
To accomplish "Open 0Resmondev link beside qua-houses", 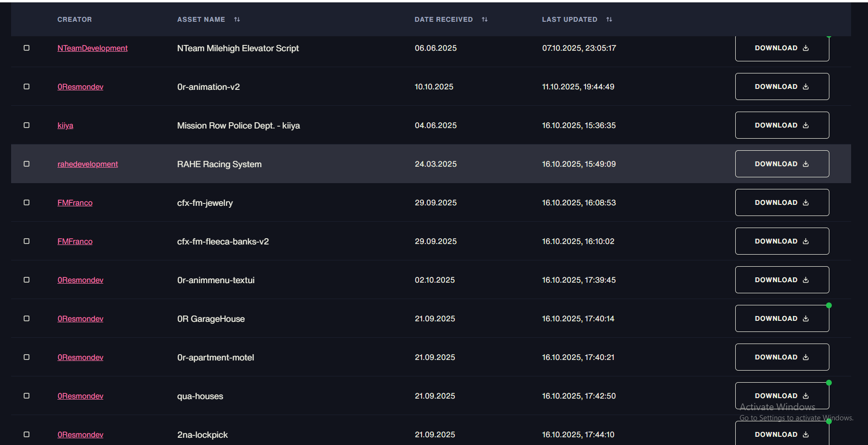I will pyautogui.click(x=80, y=396).
